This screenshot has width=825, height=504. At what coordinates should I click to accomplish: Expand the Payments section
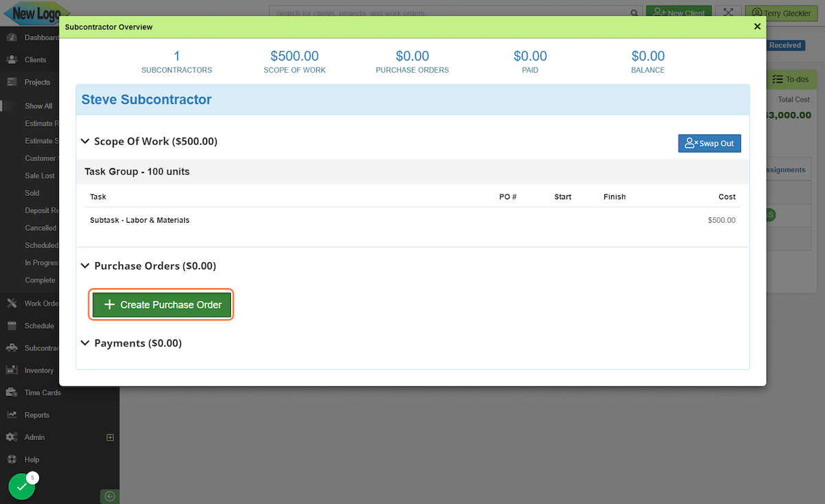click(85, 343)
